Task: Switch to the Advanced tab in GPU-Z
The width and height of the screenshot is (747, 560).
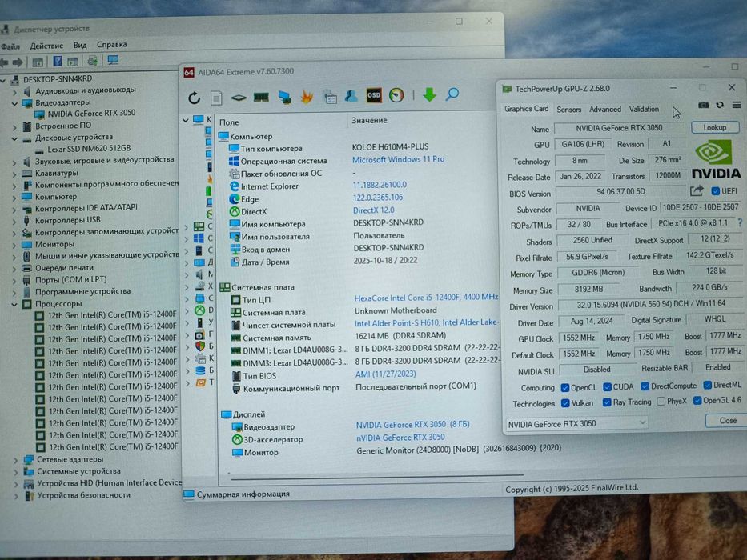Action: click(x=605, y=109)
